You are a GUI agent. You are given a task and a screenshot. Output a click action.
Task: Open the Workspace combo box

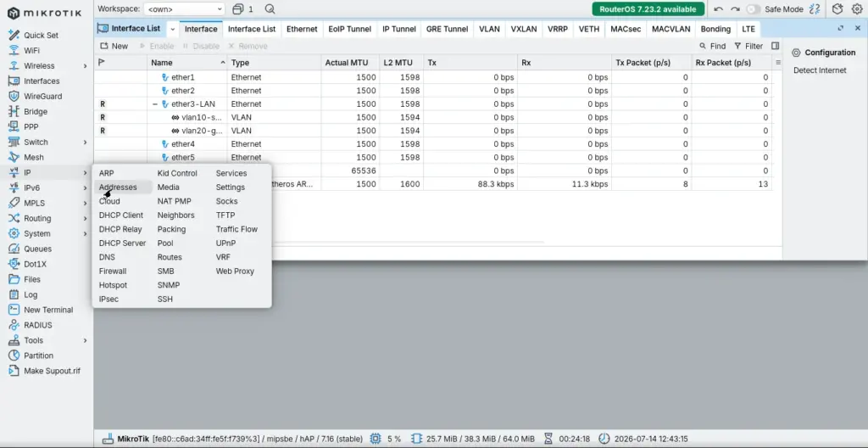(184, 8)
